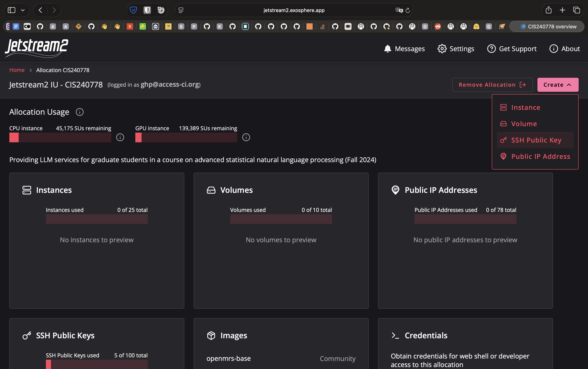Image resolution: width=588 pixels, height=369 pixels.
Task: Open the Colab pinned tab
Action: tap(27, 26)
